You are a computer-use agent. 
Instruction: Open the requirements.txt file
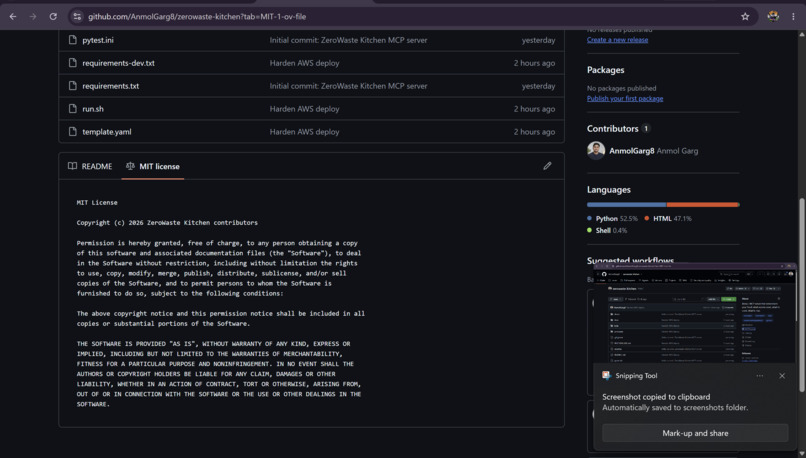point(111,86)
